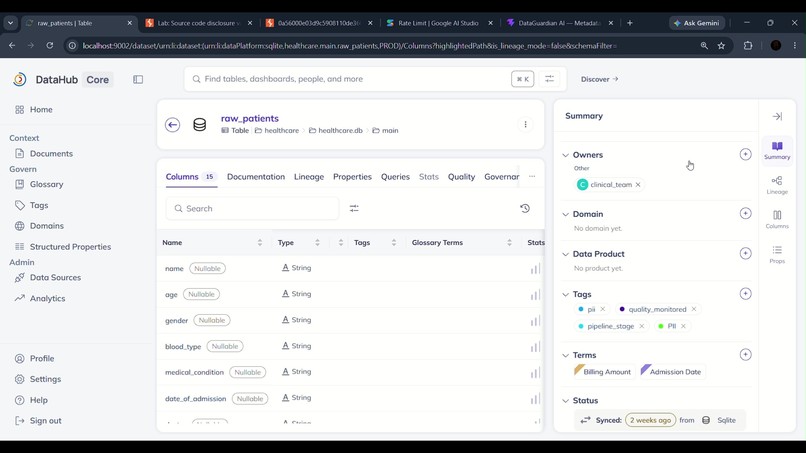Screen dimensions: 806x453
Task: Open the search filter settings icon
Action: pos(549,79)
